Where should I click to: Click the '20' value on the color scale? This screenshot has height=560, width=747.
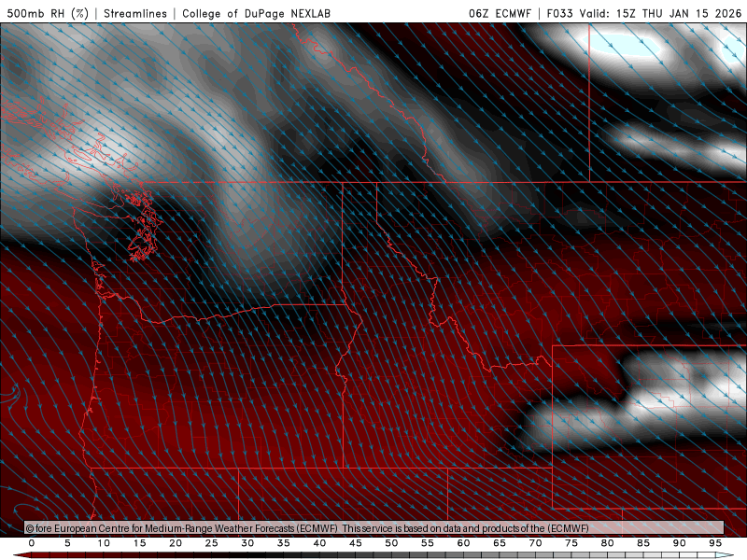coord(176,543)
